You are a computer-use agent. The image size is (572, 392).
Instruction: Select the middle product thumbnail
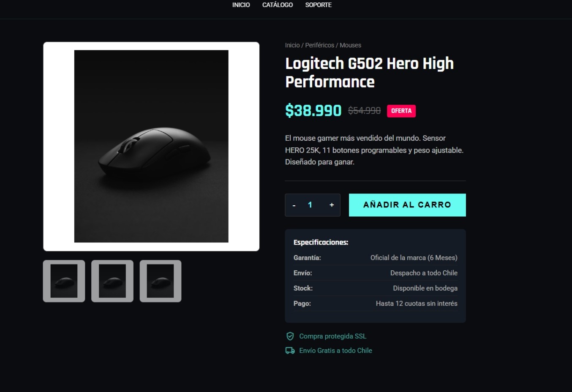point(112,280)
